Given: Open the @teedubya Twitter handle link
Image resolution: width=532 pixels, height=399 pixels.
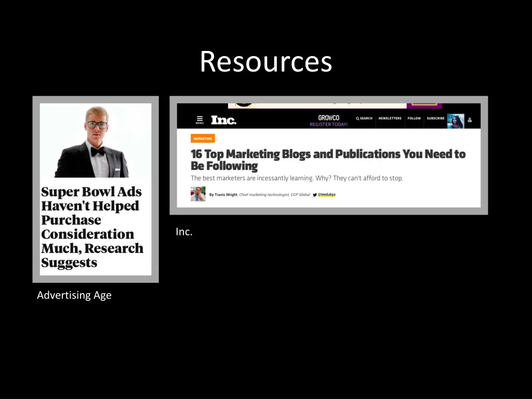Looking at the screenshot, I should pyautogui.click(x=326, y=195).
